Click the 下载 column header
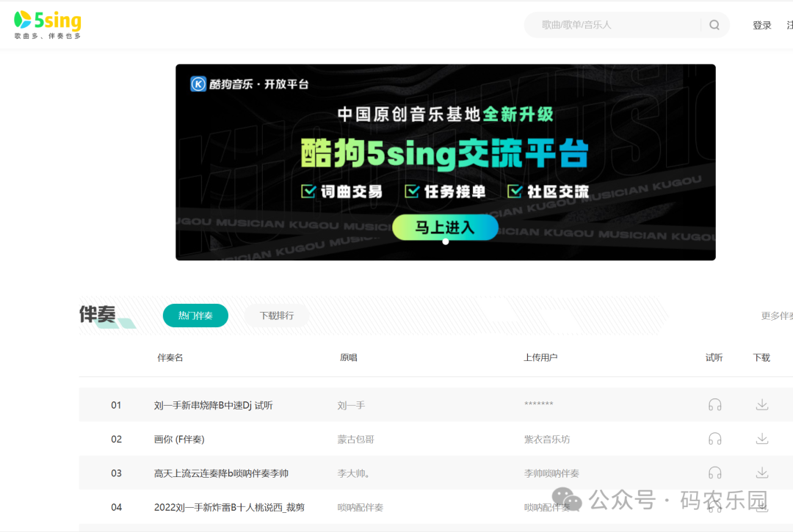The width and height of the screenshot is (793, 532). 761,357
